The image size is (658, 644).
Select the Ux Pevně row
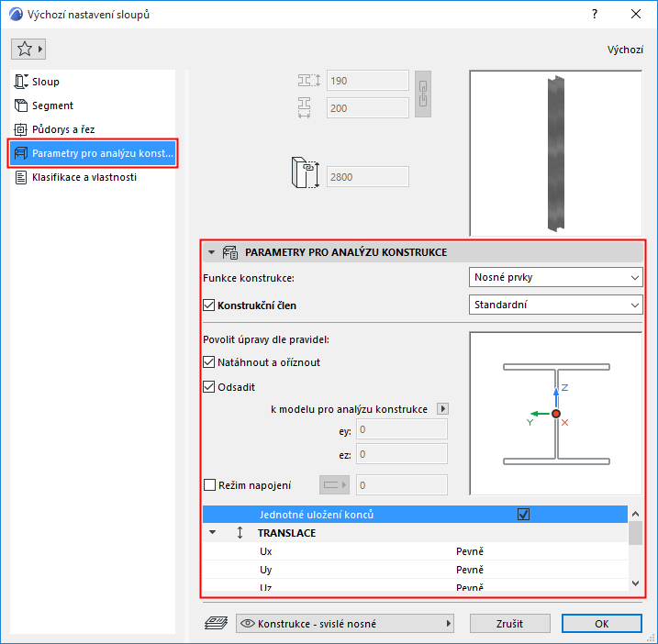point(415,550)
